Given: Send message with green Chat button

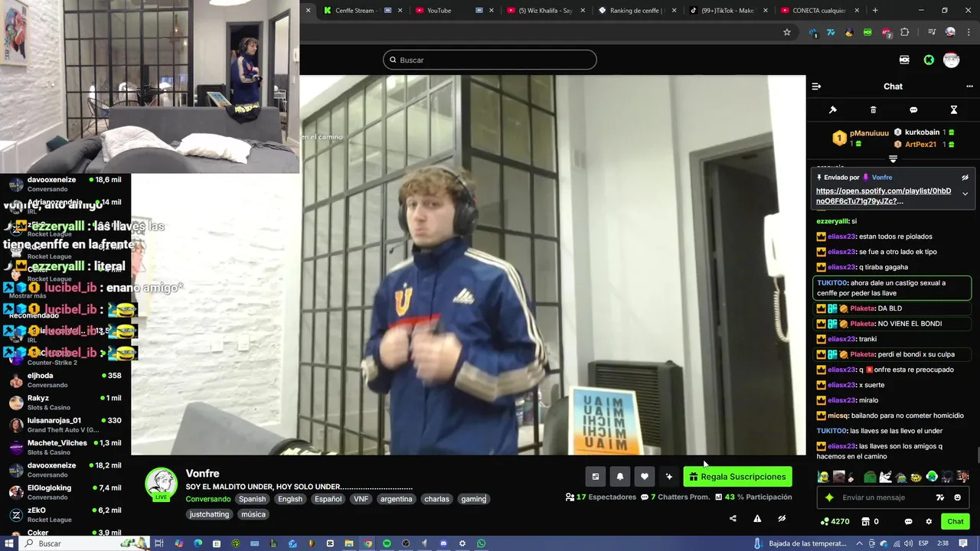Looking at the screenshot, I should [x=955, y=521].
